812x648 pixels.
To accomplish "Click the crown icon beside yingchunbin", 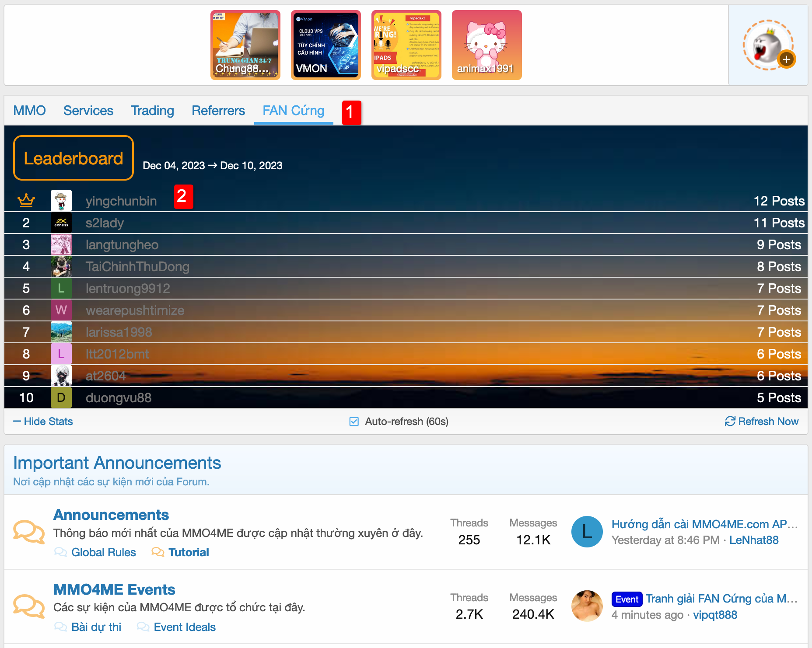I will (26, 200).
